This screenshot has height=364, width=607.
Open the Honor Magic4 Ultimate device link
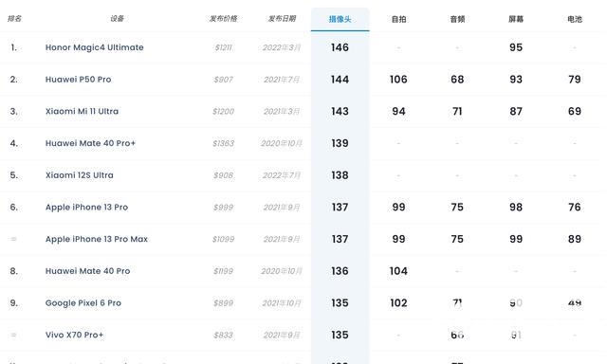(x=95, y=47)
